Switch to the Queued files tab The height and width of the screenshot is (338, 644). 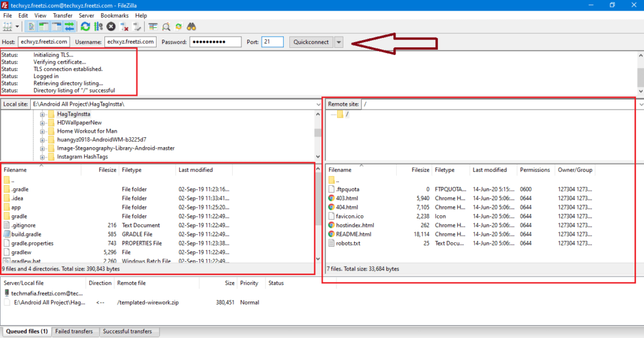pos(26,332)
